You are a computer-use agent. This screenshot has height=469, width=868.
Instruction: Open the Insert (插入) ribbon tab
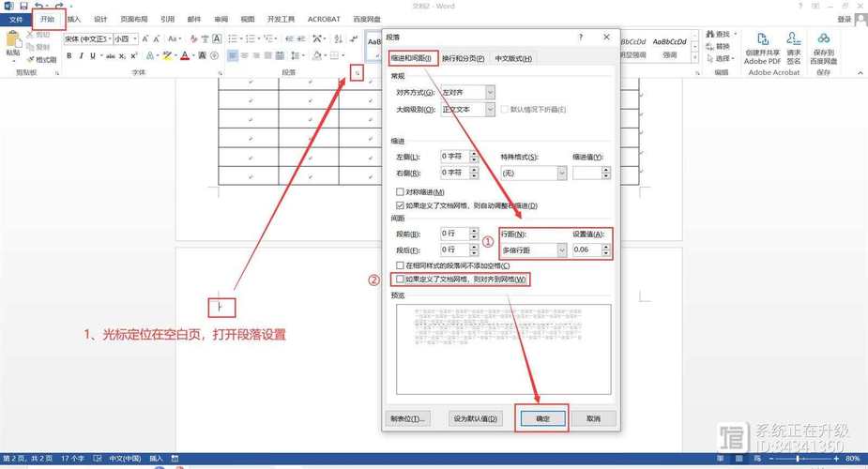pos(74,19)
